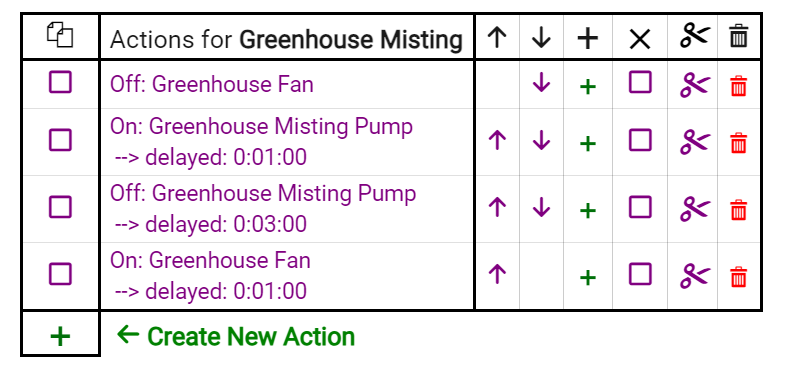This screenshot has width=793, height=377.
Task: Open the Off: Greenhouse Fan action link
Action: pyautogui.click(x=212, y=84)
